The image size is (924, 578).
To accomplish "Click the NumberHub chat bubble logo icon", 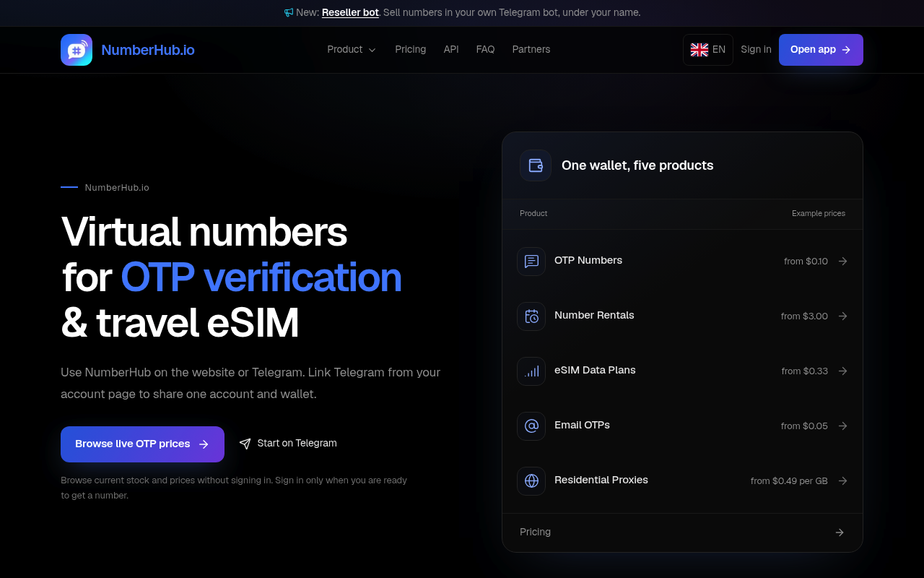I will (x=77, y=50).
